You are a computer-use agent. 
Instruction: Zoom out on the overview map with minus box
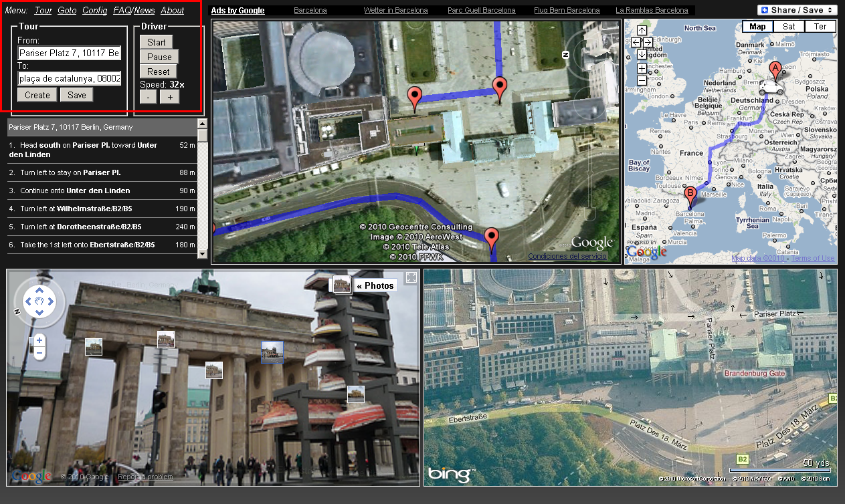pos(642,80)
